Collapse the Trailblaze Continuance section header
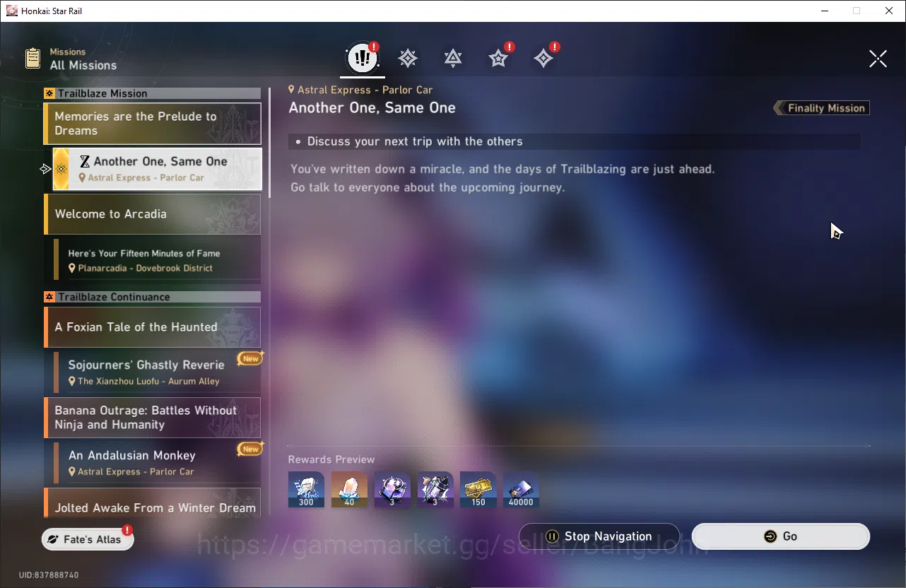The height and width of the screenshot is (588, 906). (153, 297)
